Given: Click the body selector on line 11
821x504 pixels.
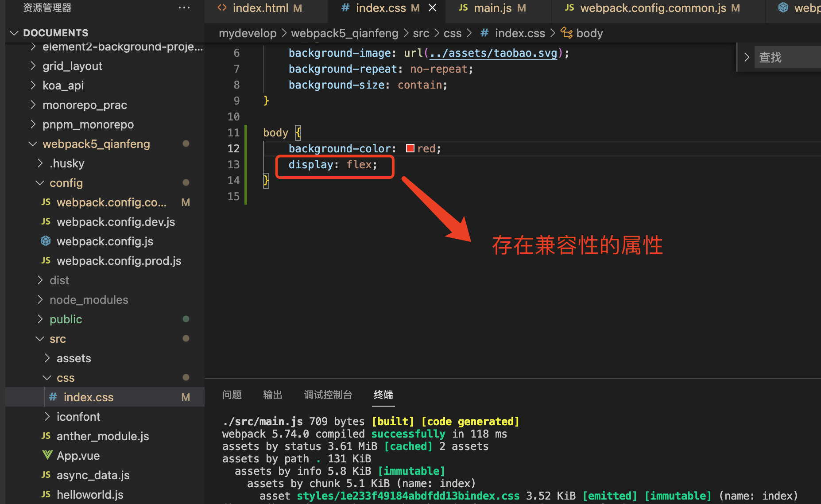Looking at the screenshot, I should tap(275, 132).
